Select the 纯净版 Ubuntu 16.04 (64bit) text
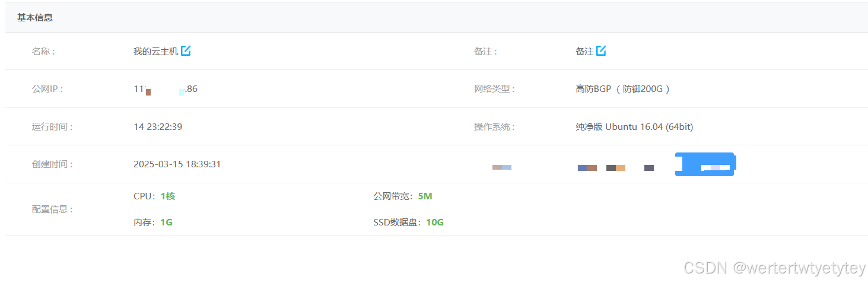The height and width of the screenshot is (283, 868). 634,126
